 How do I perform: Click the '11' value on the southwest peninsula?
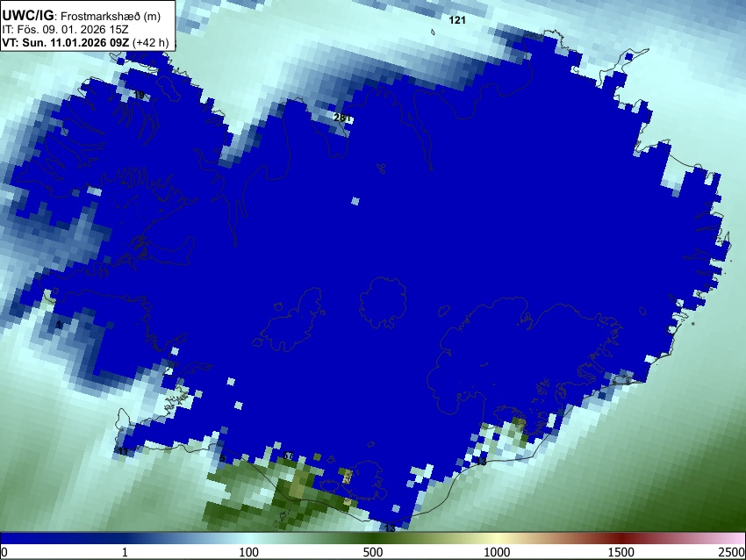[x=123, y=451]
